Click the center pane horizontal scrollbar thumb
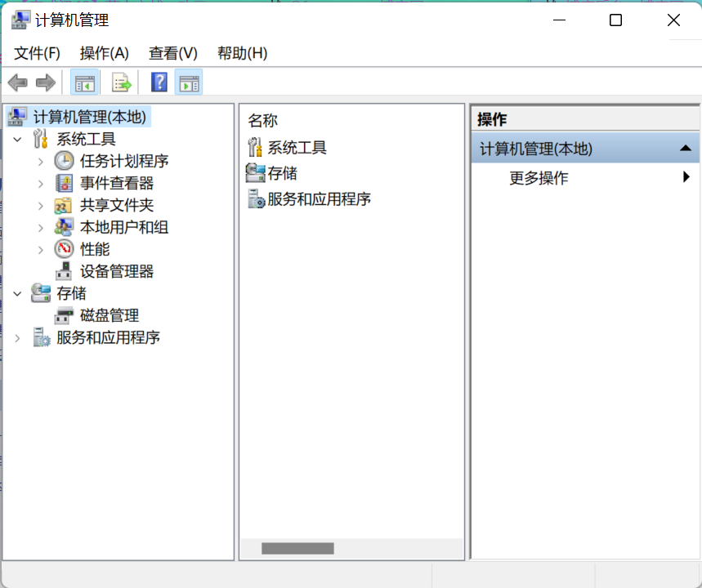The height and width of the screenshot is (588, 702). (x=297, y=548)
